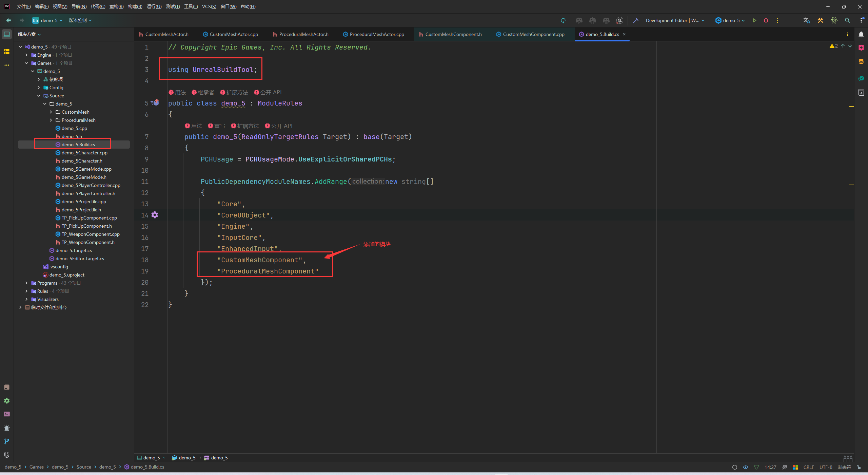Toggle the read-only lock icon in status bar

point(859,467)
